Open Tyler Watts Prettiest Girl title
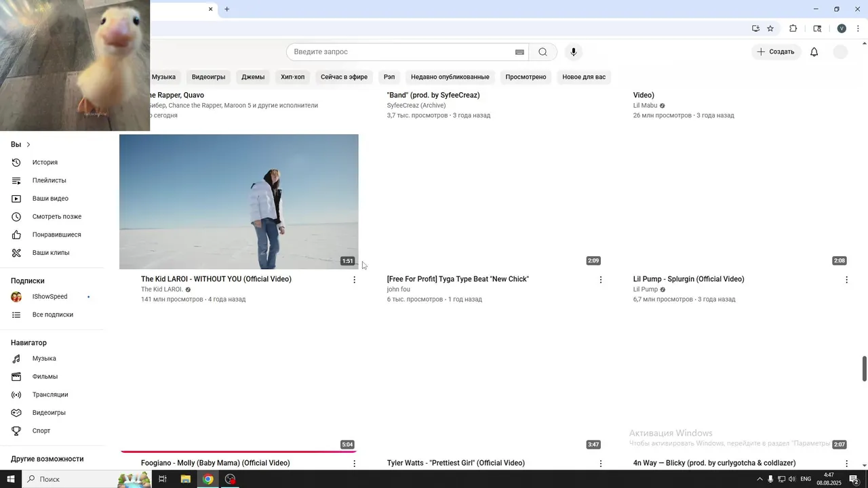Image resolution: width=868 pixels, height=488 pixels. click(x=456, y=464)
